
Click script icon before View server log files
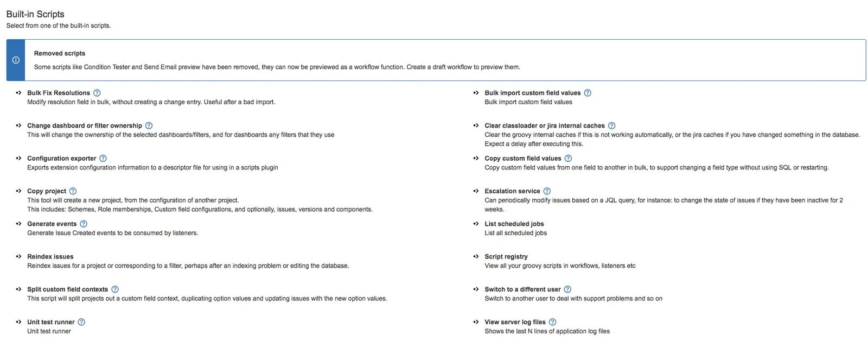click(x=476, y=322)
